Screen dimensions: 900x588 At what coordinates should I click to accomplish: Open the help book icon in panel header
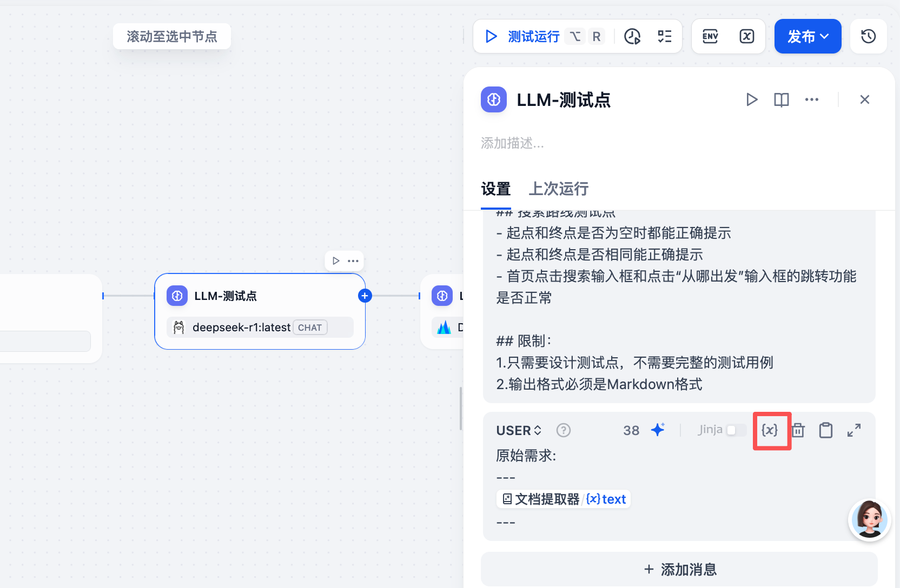(x=782, y=99)
